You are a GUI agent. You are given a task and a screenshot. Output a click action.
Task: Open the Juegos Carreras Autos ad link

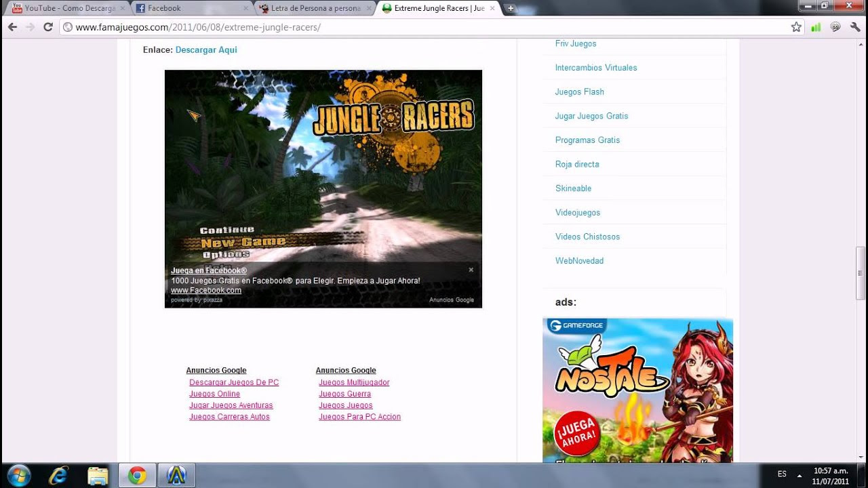229,417
